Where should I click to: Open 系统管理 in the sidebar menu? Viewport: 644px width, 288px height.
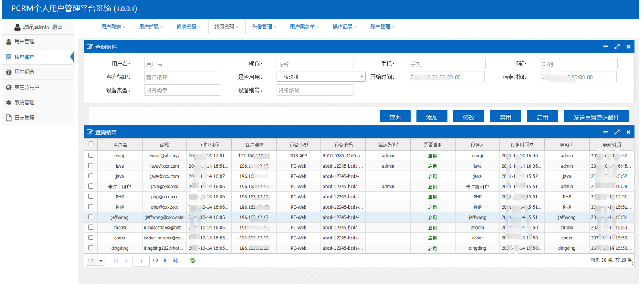point(24,103)
